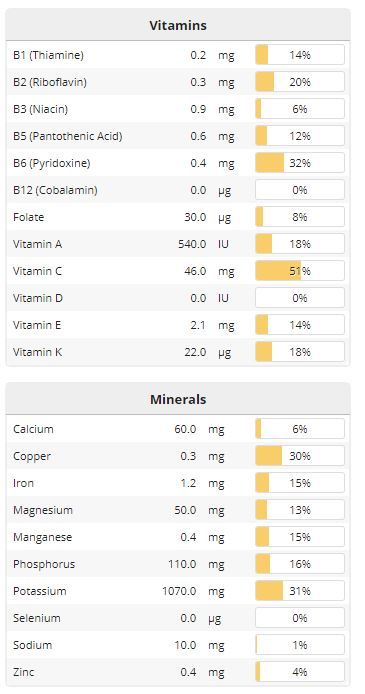Image resolution: width=365 pixels, height=694 pixels.
Task: Select the Vitamin A 540.0 value
Action: pyautogui.click(x=192, y=244)
